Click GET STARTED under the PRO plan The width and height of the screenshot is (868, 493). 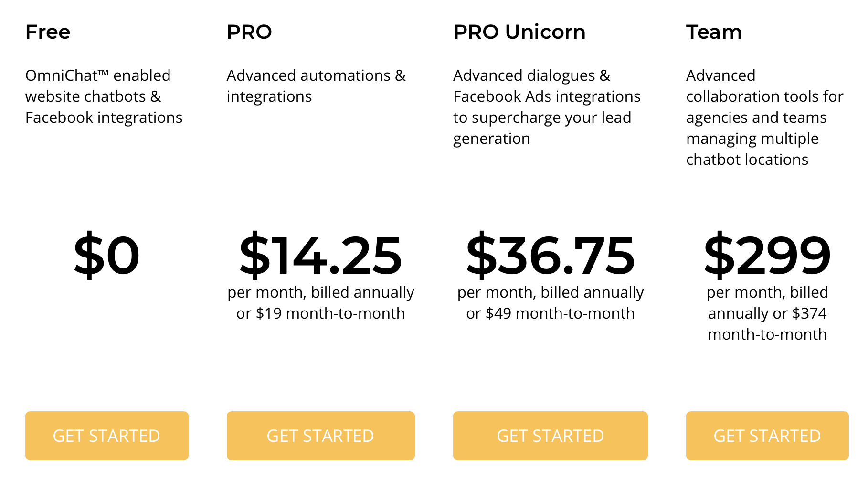coord(321,436)
